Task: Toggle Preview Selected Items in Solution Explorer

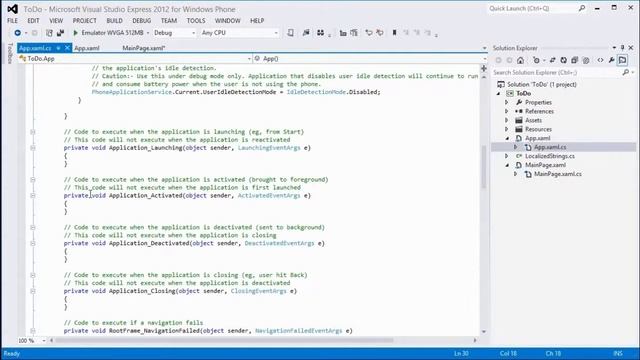Action: click(x=622, y=60)
